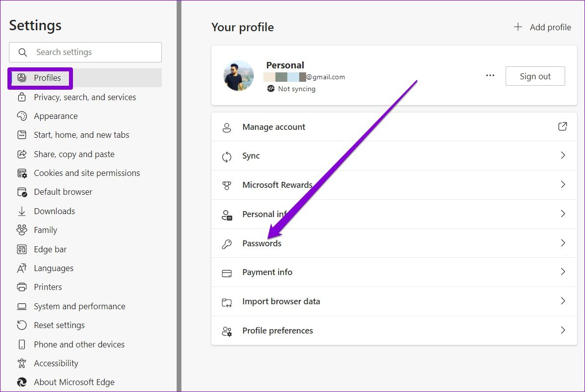
Task: Click the Downloads arrow icon
Action: pos(22,211)
